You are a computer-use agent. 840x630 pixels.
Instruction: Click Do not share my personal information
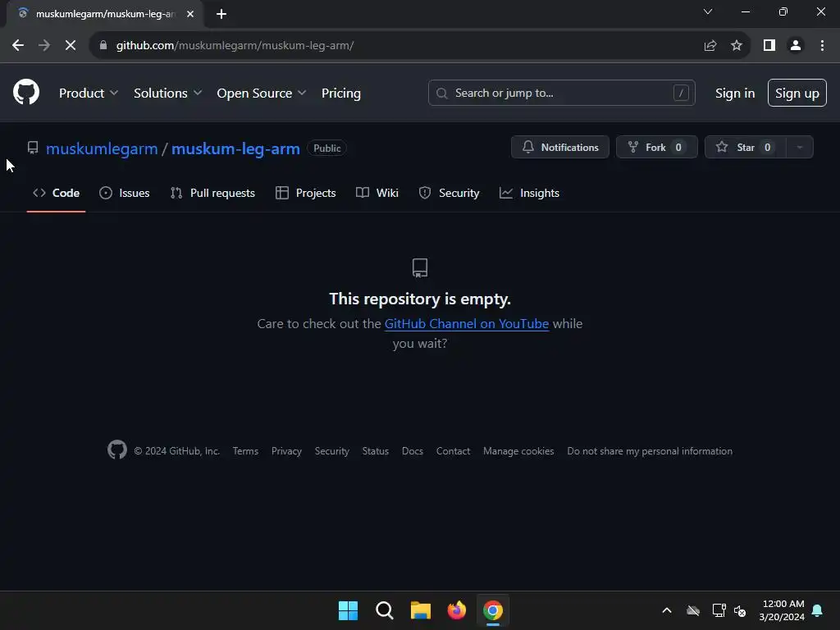[650, 451]
